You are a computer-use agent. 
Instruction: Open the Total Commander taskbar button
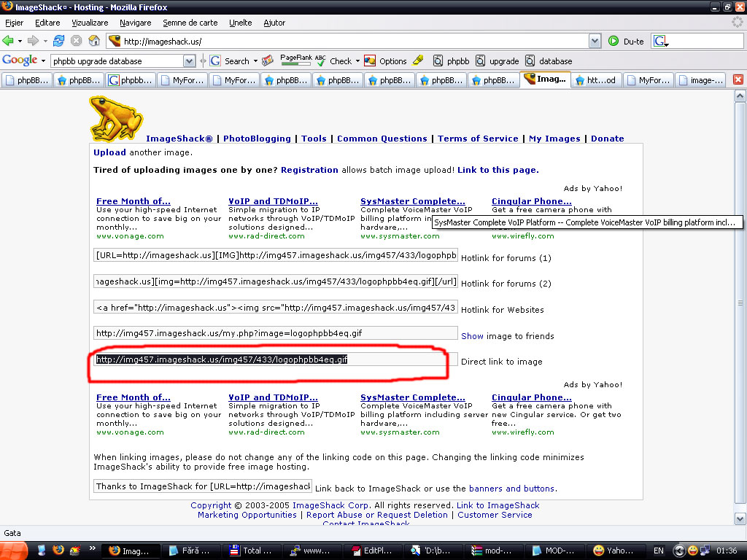(253, 551)
